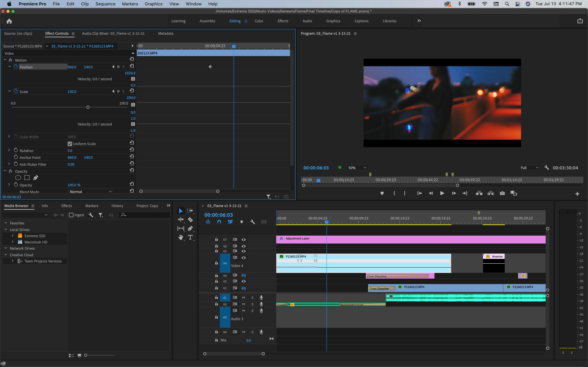
Task: Hide track V7 with eye icon
Action: coord(243,240)
